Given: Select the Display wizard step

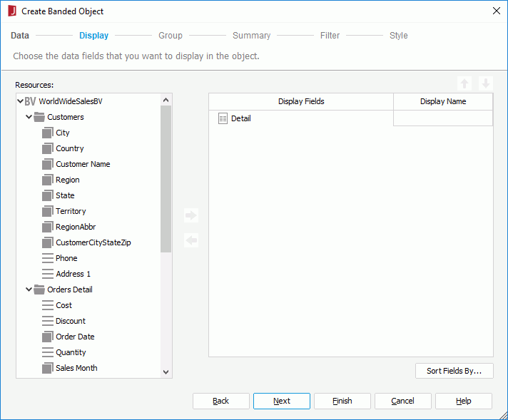Looking at the screenshot, I should (94, 35).
